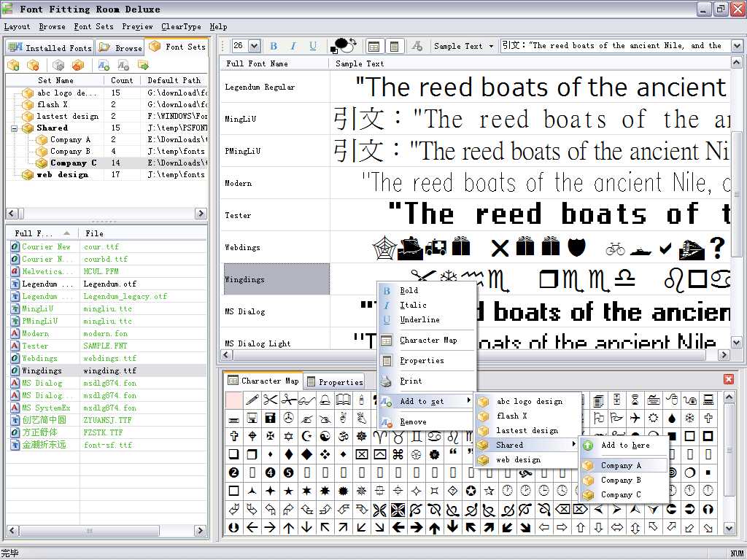747x560 pixels.
Task: Open the ClearType menu
Action: tap(181, 27)
